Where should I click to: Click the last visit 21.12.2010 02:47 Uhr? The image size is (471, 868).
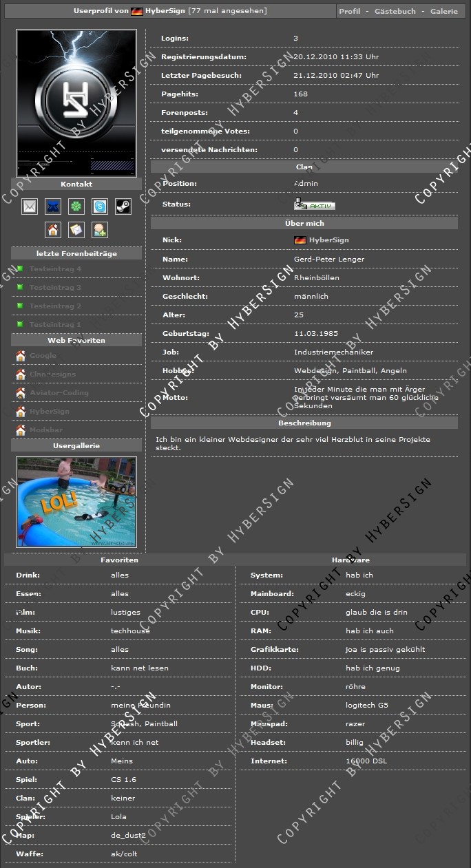[x=336, y=76]
